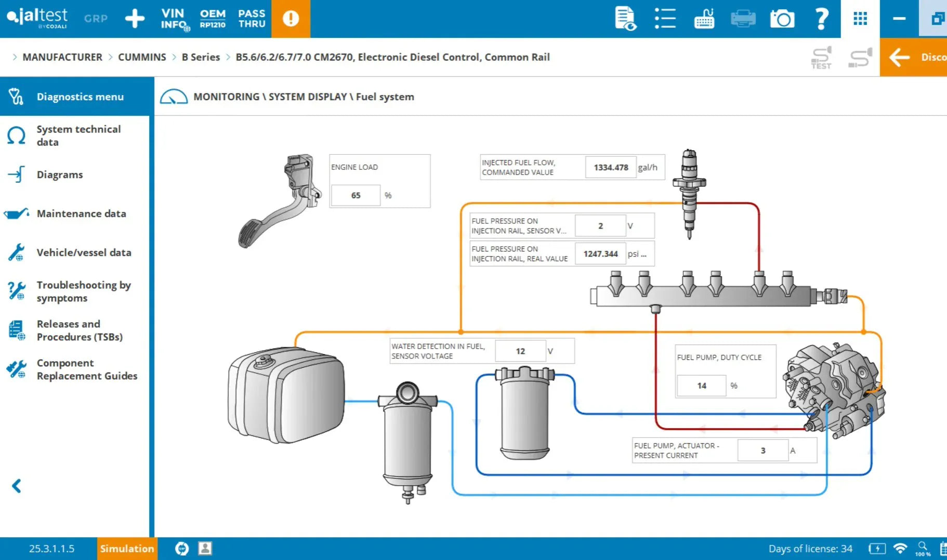
Task: Take a screenshot with the camera icon
Action: [x=782, y=18]
